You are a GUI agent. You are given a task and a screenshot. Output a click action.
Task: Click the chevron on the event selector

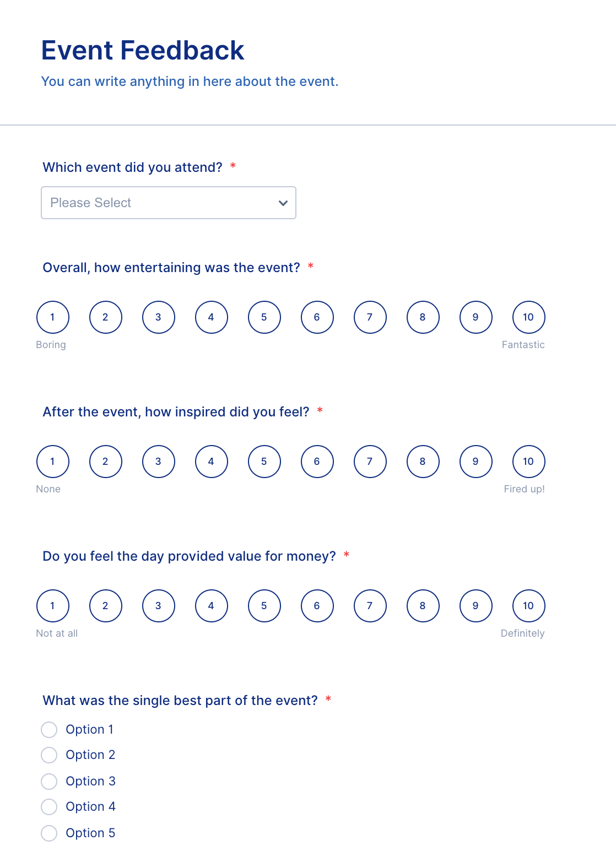[x=283, y=203]
